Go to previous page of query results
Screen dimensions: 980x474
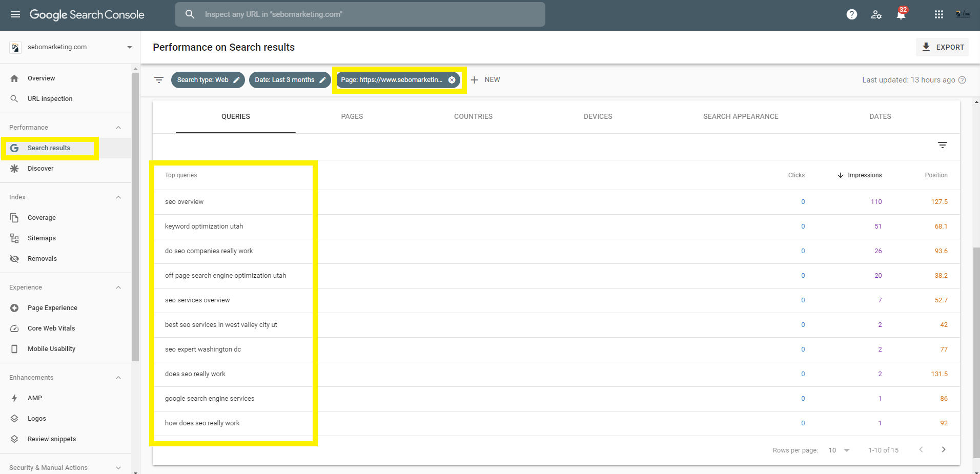pyautogui.click(x=921, y=449)
